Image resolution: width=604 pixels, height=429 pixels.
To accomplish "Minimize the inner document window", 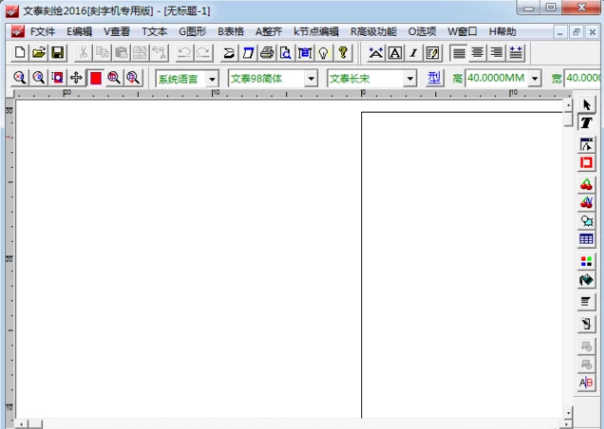I will pyautogui.click(x=560, y=32).
